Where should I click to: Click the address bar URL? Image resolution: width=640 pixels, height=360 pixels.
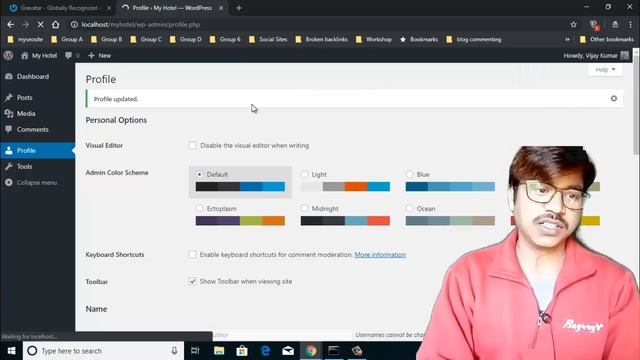click(141, 24)
